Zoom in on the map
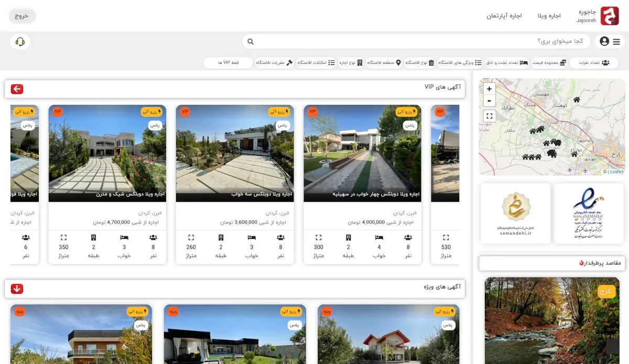 (489, 89)
